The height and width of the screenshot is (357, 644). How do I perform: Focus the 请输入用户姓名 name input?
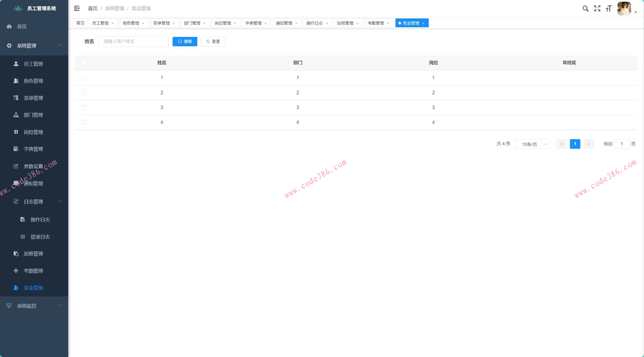[133, 42]
